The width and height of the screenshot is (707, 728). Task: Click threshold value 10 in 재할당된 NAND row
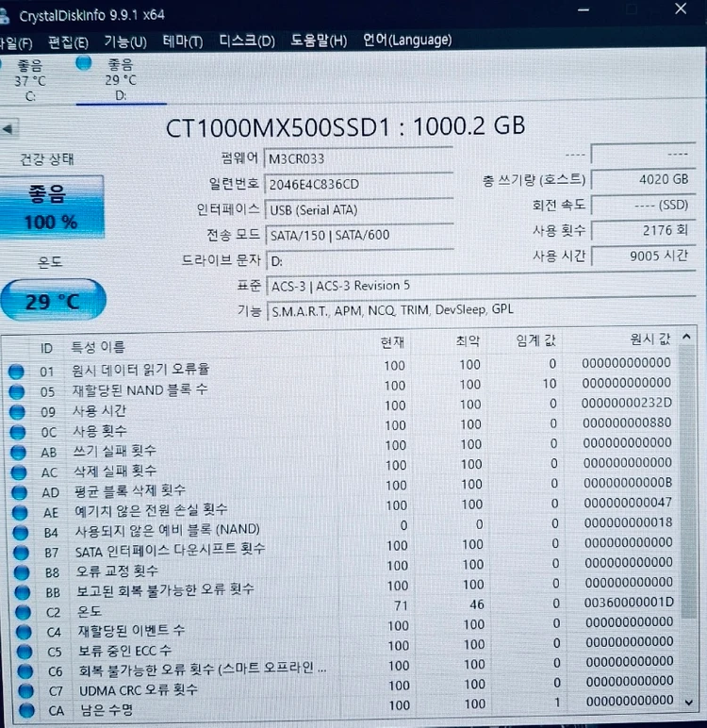click(550, 384)
